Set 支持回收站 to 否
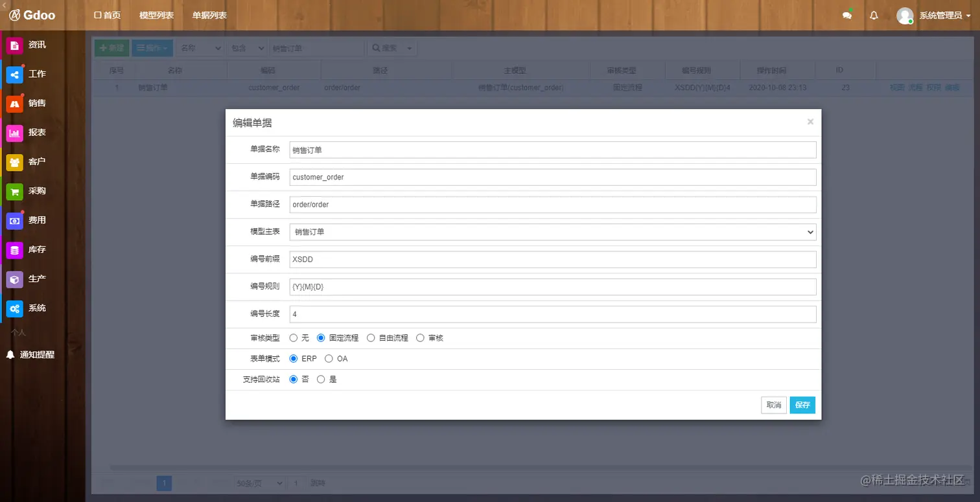980x502 pixels. coord(294,380)
